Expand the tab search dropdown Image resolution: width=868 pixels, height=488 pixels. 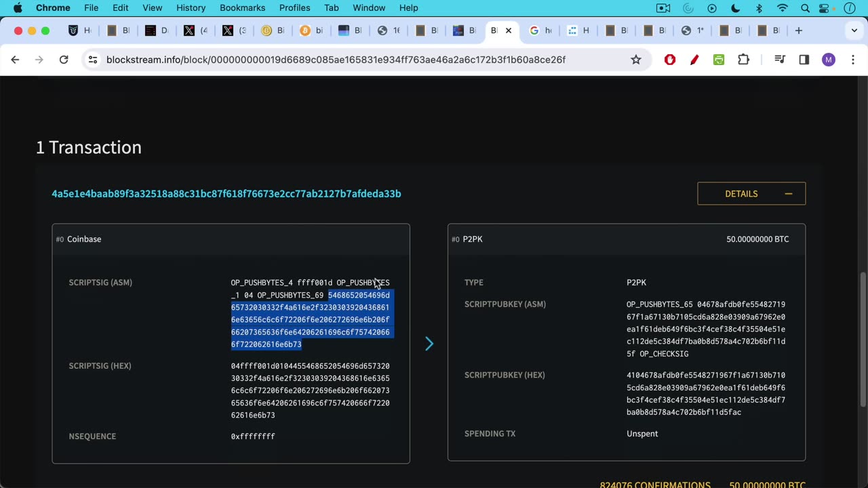tap(854, 30)
